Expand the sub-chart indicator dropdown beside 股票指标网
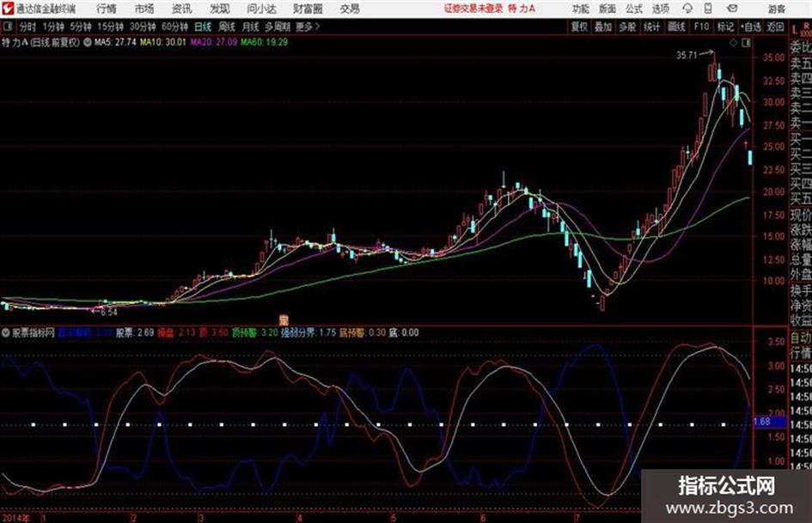Screen dimensions: 812x523 tap(6, 333)
